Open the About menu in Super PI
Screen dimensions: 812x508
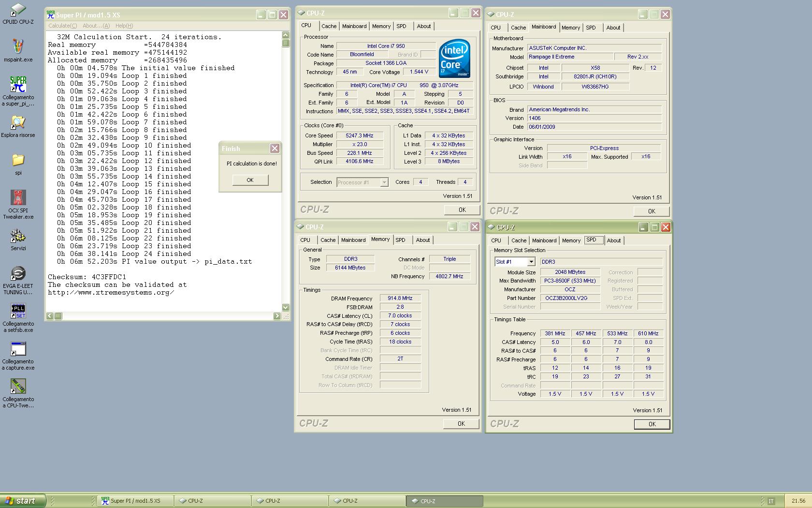(x=96, y=26)
